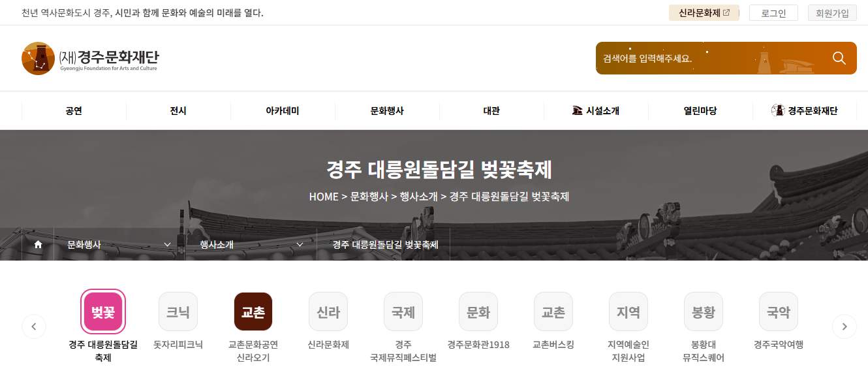Viewport: 868px width, 384px height.
Task: Expand the 행사소개 breadcrumb dropdown
Action: coord(251,244)
